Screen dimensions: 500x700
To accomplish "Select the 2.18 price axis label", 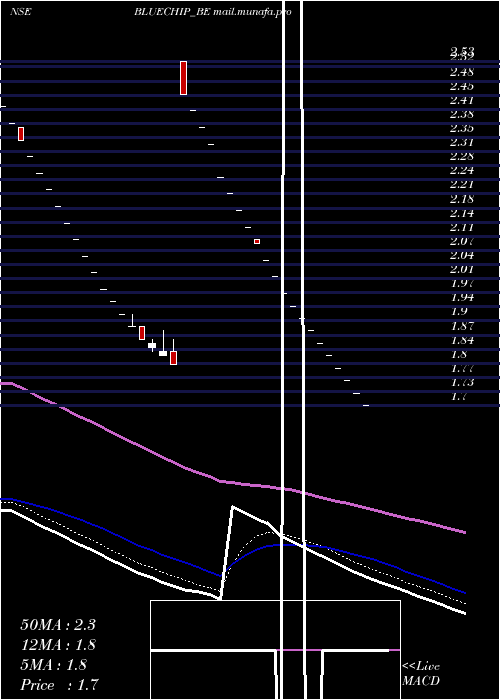I will click(462, 199).
